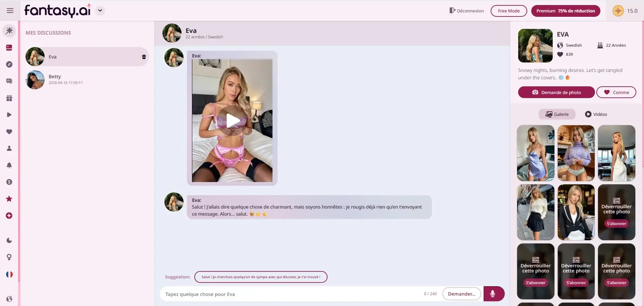This screenshot has height=306, width=644.
Task: Open the compass Explore icon
Action: (9, 64)
